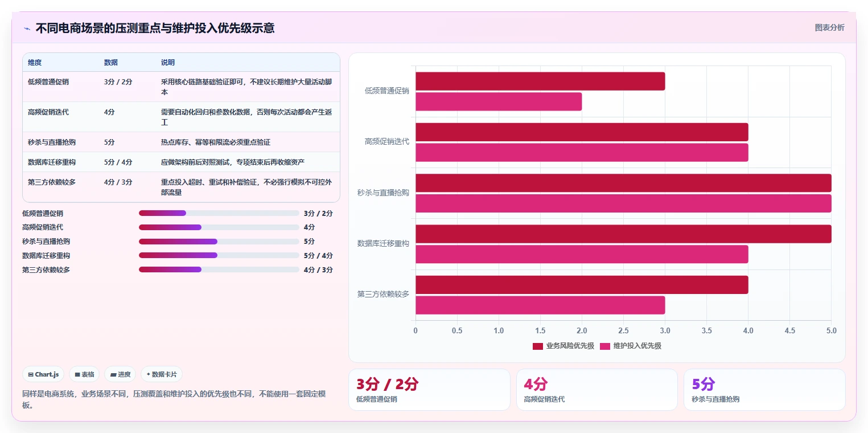The image size is (868, 433).
Task: Open the 4分 高频促销迭代 data card
Action: (x=597, y=390)
